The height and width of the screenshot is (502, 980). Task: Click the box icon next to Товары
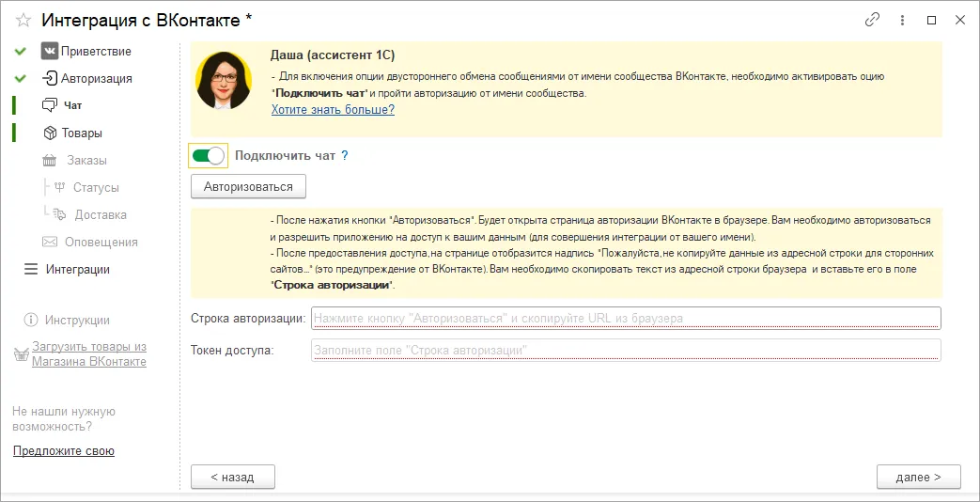(50, 133)
